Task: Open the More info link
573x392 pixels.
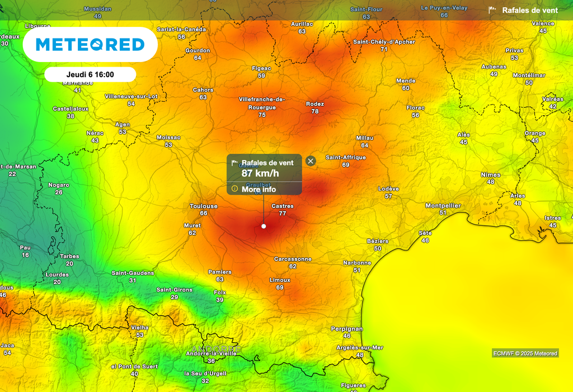Action: (259, 190)
